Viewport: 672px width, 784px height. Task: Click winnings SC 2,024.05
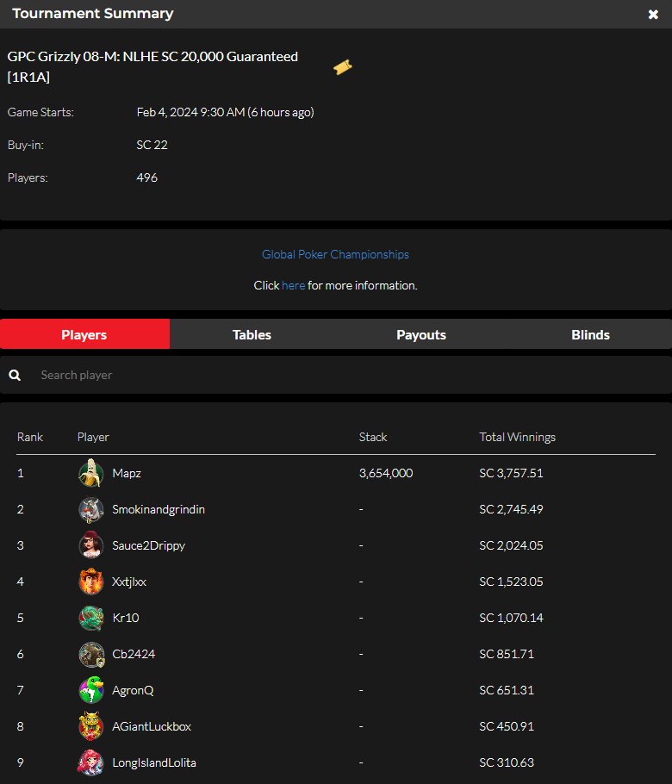click(x=511, y=545)
